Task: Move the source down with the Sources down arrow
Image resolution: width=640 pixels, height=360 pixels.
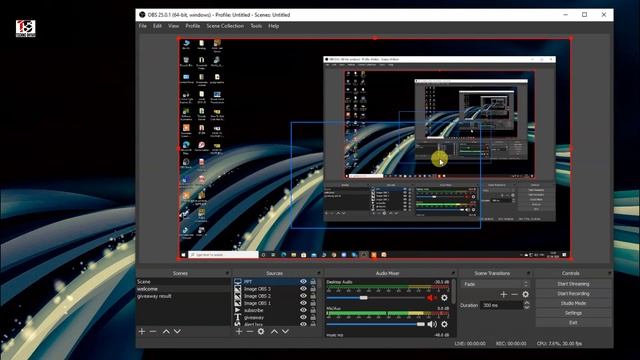Action: pos(285,331)
